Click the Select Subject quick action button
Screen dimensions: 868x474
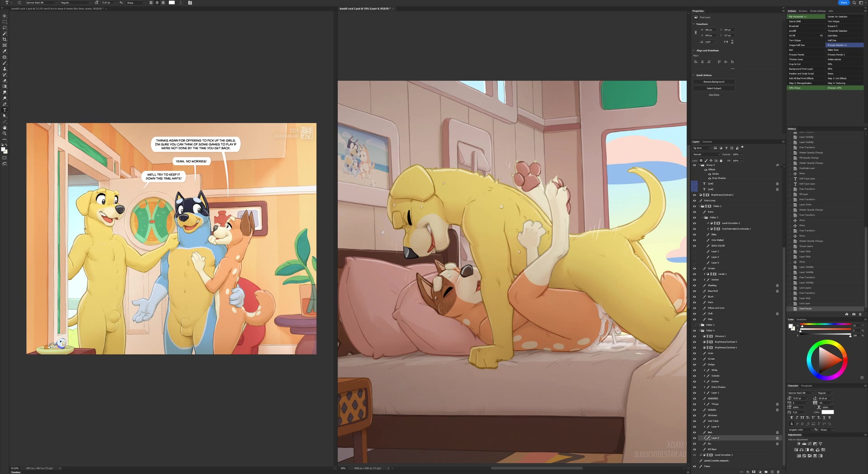pos(714,88)
